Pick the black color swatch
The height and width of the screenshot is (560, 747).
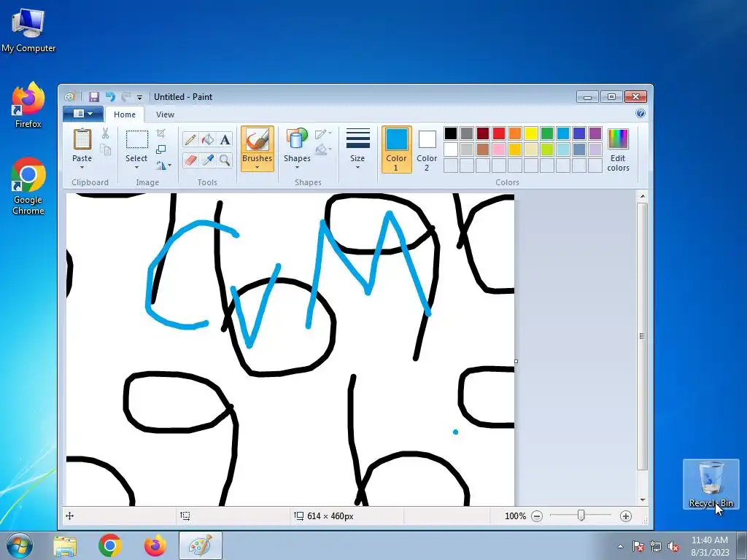(451, 133)
